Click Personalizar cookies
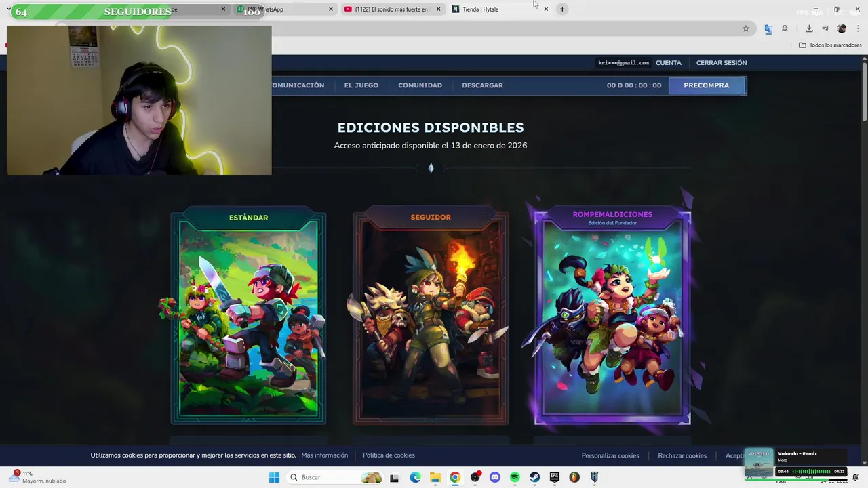868x488 pixels. [x=610, y=455]
